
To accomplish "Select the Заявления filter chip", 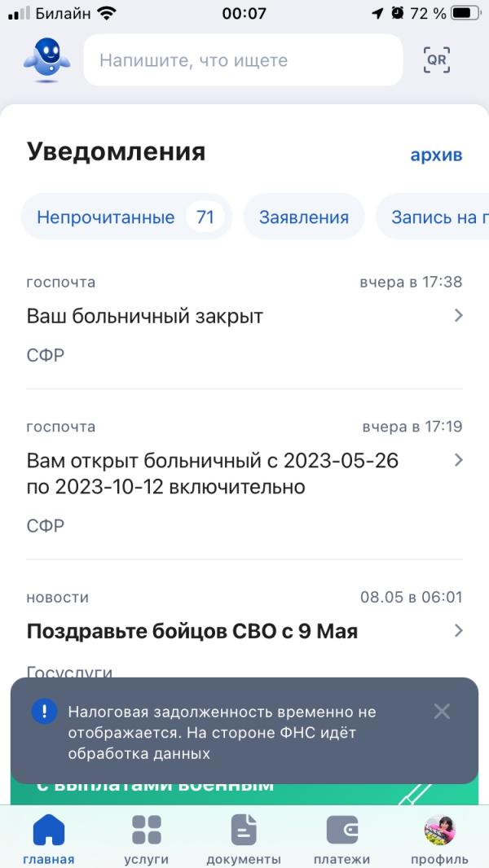I will (304, 217).
